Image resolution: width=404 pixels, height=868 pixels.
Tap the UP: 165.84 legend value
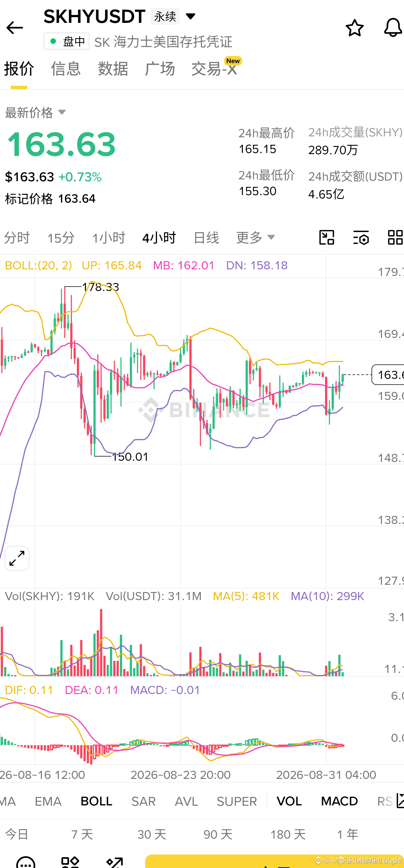pos(112,265)
